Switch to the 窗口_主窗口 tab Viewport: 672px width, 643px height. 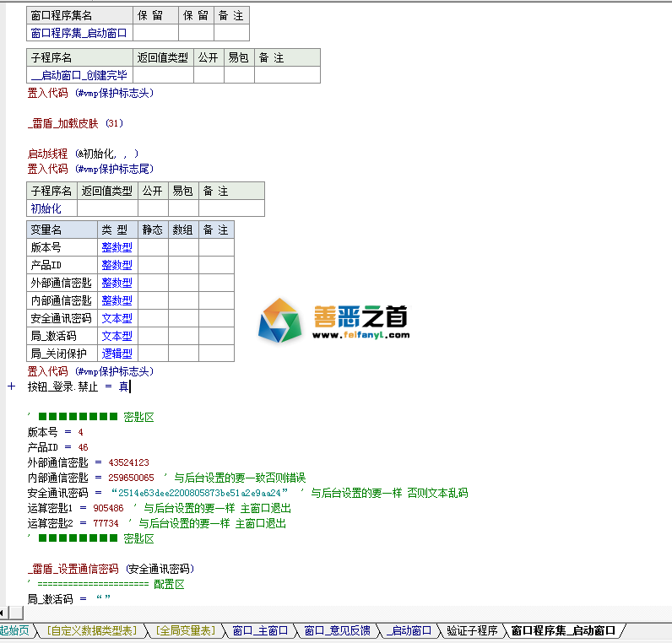pyautogui.click(x=260, y=630)
